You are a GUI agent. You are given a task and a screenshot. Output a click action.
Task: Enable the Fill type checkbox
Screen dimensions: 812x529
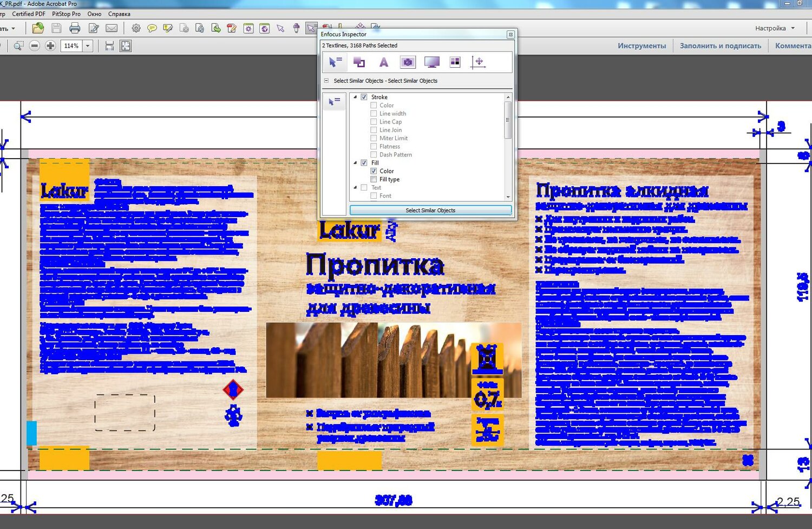pos(374,179)
